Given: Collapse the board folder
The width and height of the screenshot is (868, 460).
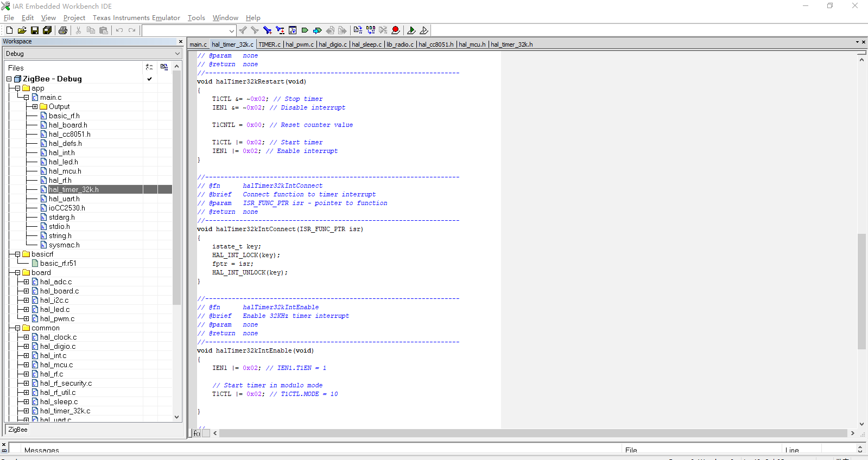Looking at the screenshot, I should (x=17, y=273).
